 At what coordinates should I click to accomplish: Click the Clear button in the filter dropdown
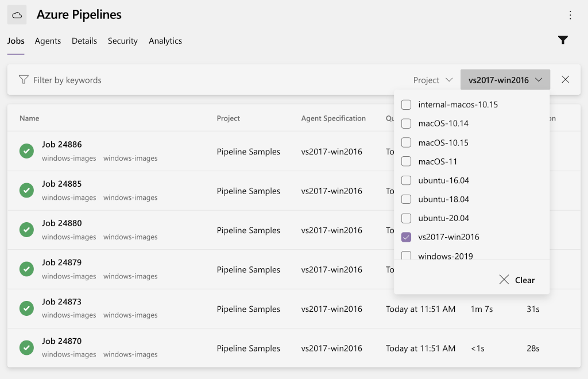[x=524, y=280]
